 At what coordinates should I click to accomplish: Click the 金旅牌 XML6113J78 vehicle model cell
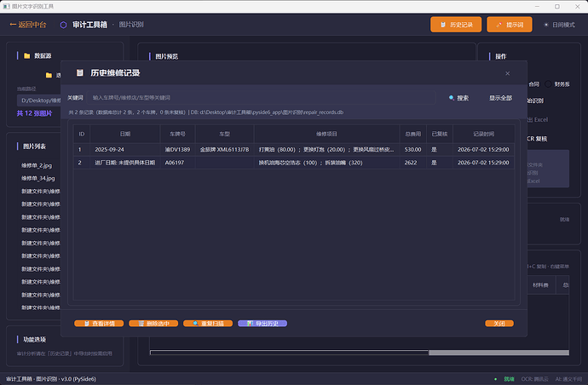pos(224,150)
